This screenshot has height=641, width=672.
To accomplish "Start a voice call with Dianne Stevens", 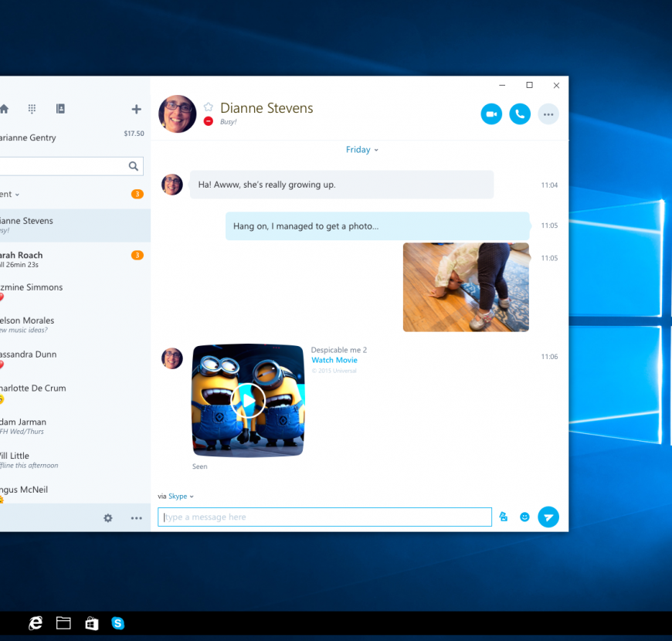I will pos(520,114).
